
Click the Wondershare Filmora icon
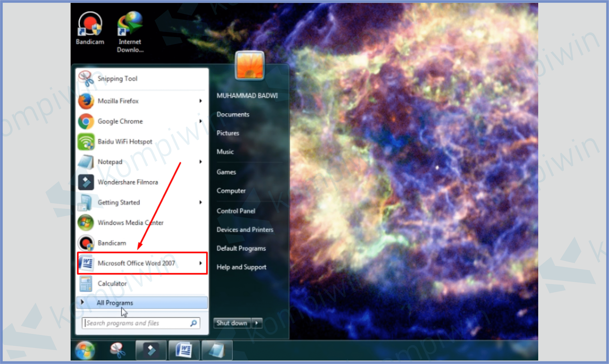(x=86, y=182)
